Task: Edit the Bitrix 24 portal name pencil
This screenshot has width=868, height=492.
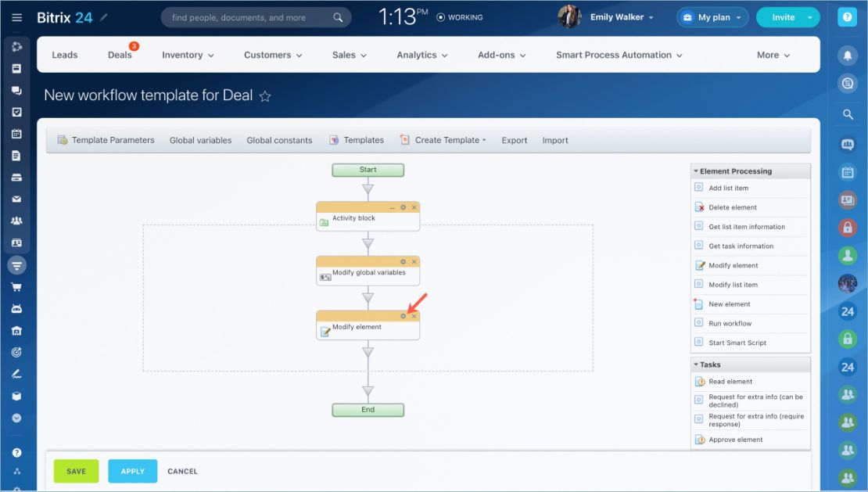Action: pos(103,17)
